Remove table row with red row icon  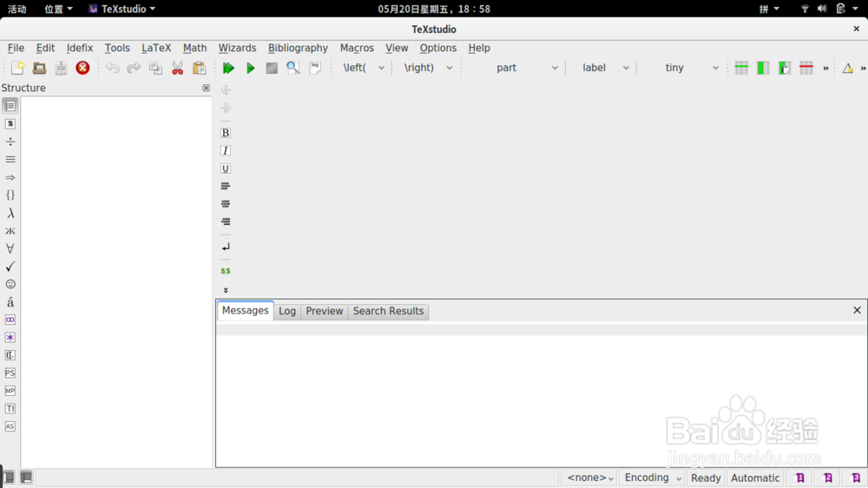(806, 68)
